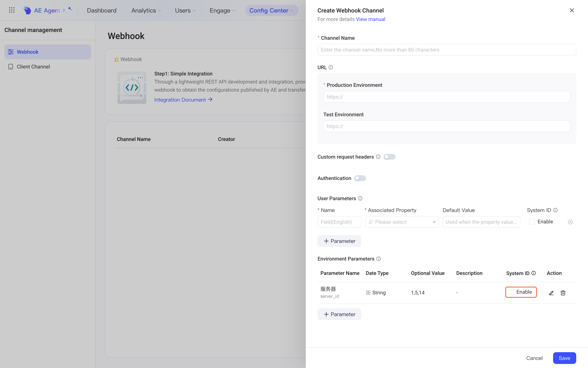Image resolution: width=588 pixels, height=368 pixels.
Task: Toggle the Custom request headers switch
Action: (390, 157)
